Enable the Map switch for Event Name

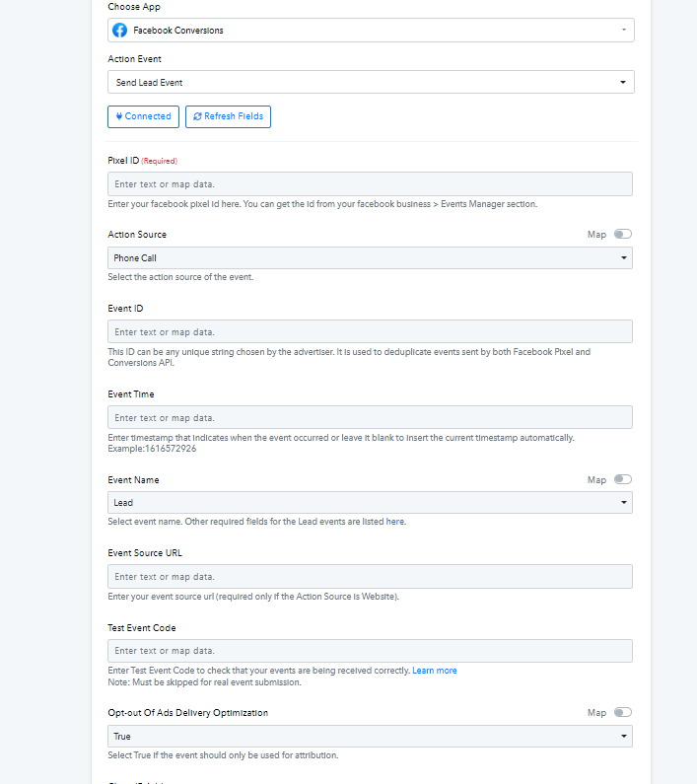click(x=622, y=480)
